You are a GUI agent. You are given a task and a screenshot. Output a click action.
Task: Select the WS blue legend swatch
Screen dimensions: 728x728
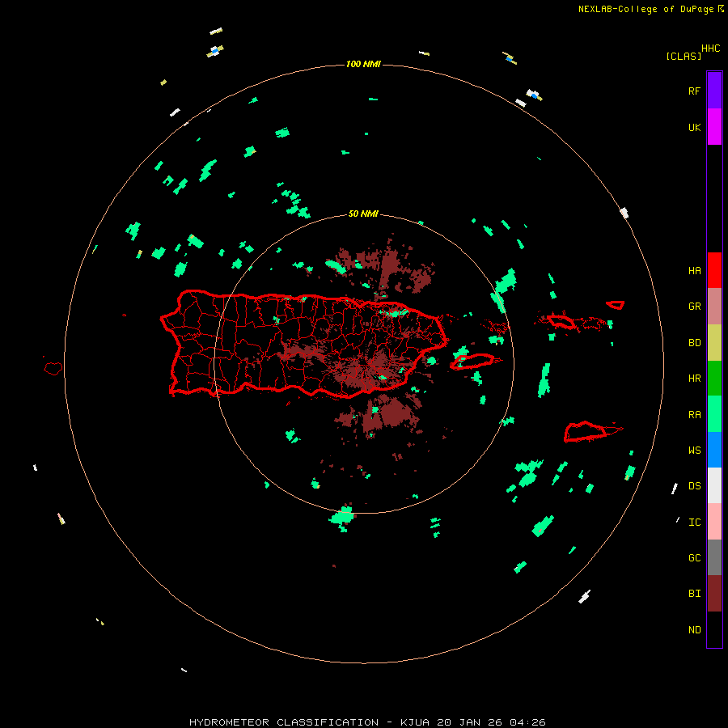pyautogui.click(x=714, y=450)
